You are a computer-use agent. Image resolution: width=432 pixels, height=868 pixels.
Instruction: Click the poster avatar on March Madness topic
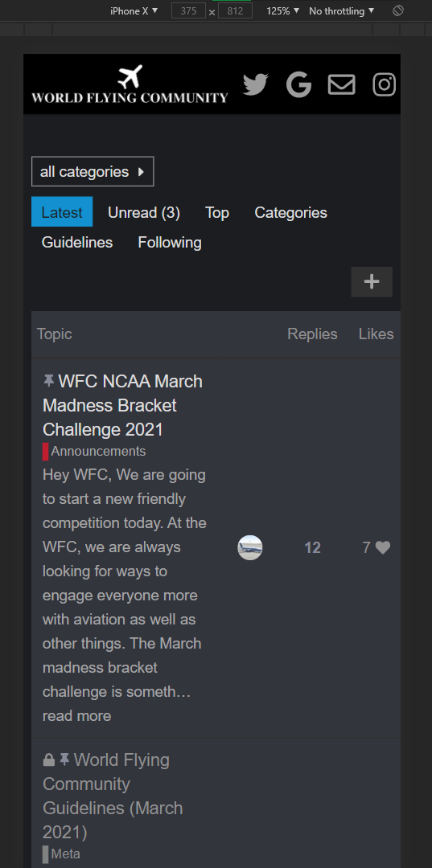249,547
